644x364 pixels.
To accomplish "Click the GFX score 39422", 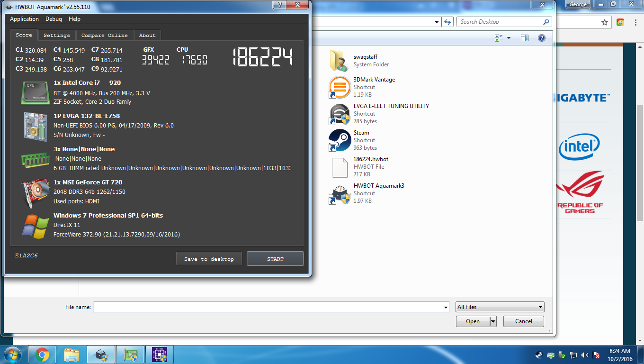I will click(155, 60).
